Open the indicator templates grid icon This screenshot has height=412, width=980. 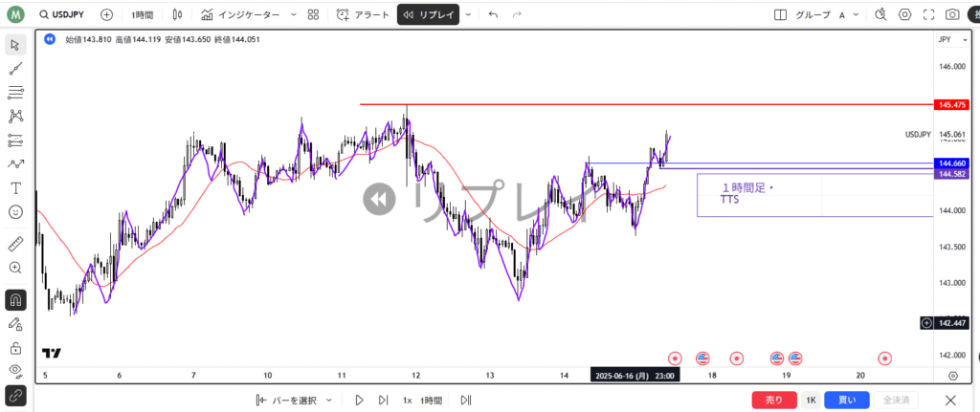tap(313, 14)
